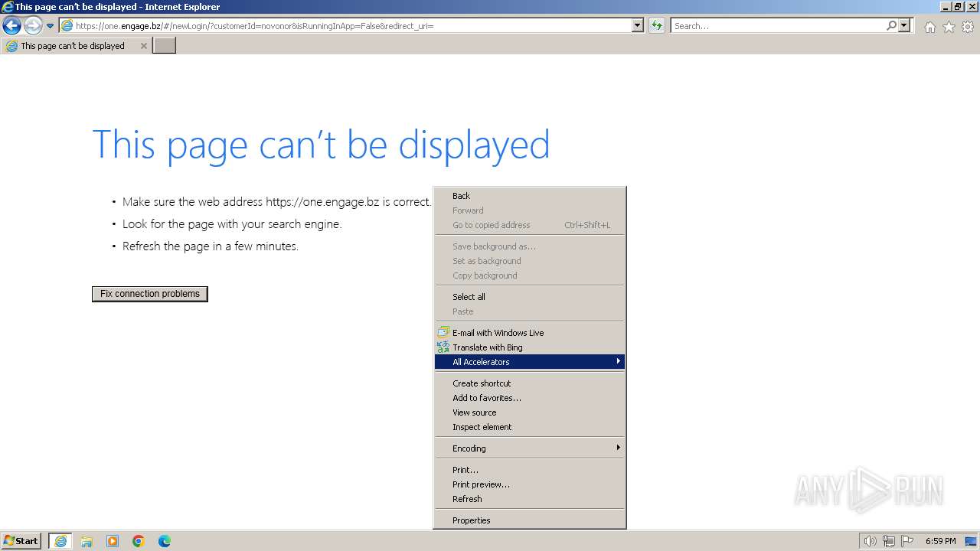Choose Add to favorites… entry
Viewport: 980px width, 551px height.
(x=530, y=398)
